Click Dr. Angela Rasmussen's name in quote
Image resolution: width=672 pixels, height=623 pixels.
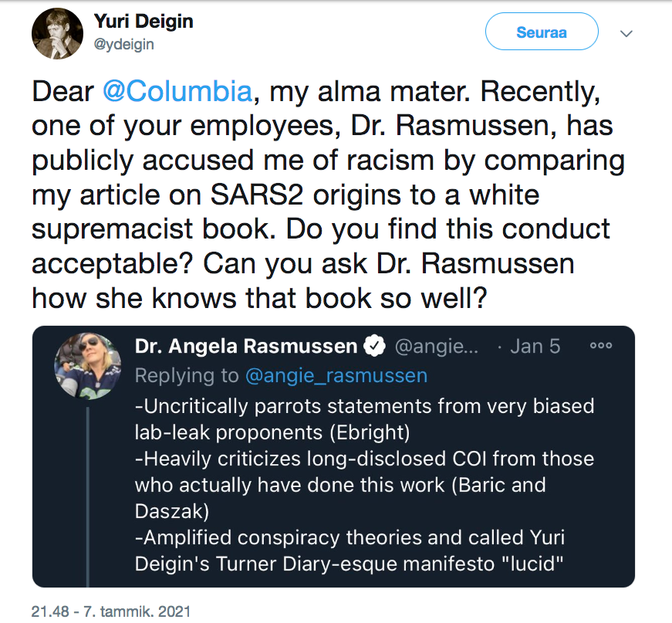[x=246, y=347]
